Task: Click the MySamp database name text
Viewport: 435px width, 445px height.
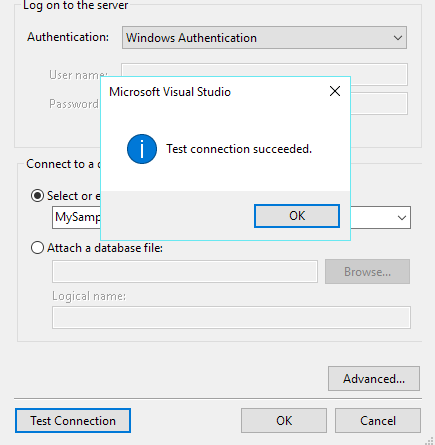Action: pyautogui.click(x=78, y=217)
